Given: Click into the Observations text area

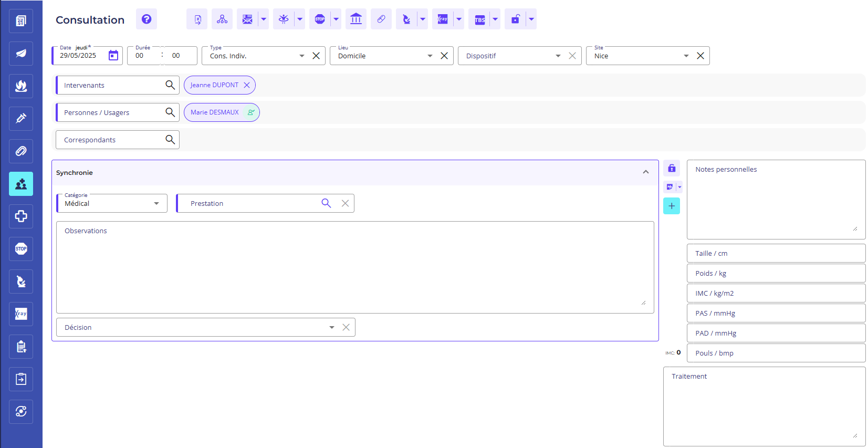Looking at the screenshot, I should pos(355,268).
